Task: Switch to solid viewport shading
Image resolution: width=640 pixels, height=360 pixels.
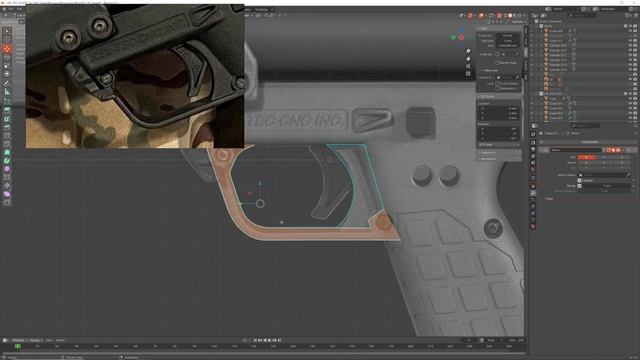Action: pos(510,16)
